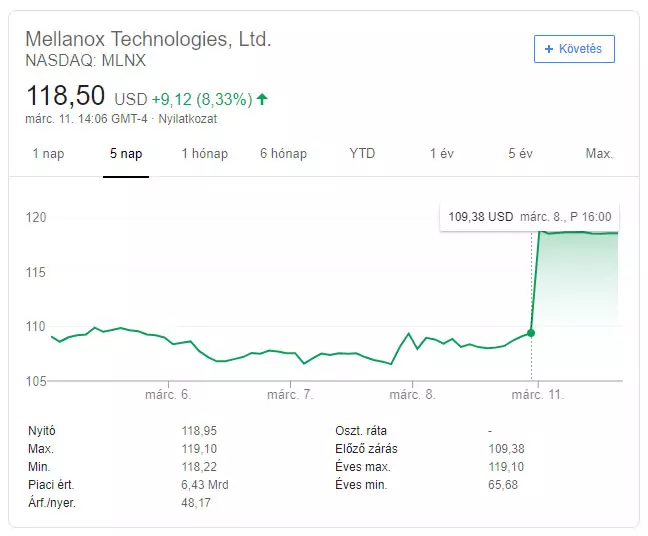648x536 pixels.
Task: Click the márc. 11. axis label
Action: tap(538, 395)
